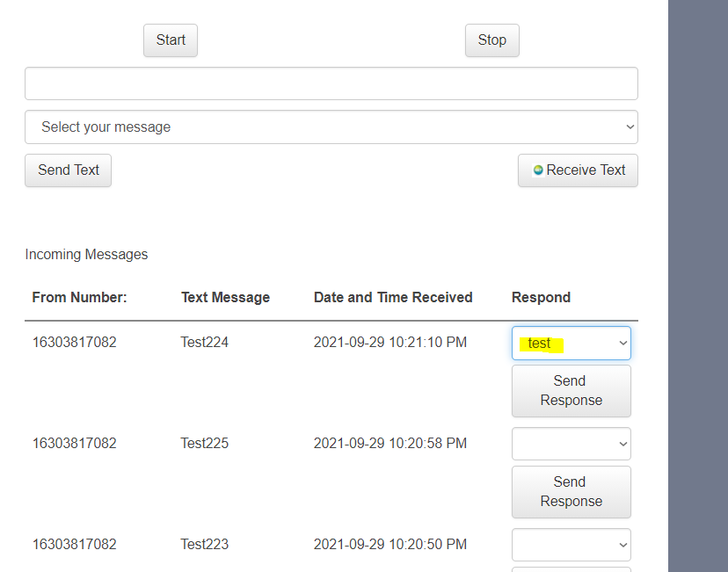Click the 'Text Message' column header
This screenshot has height=572, width=728.
[225, 297]
